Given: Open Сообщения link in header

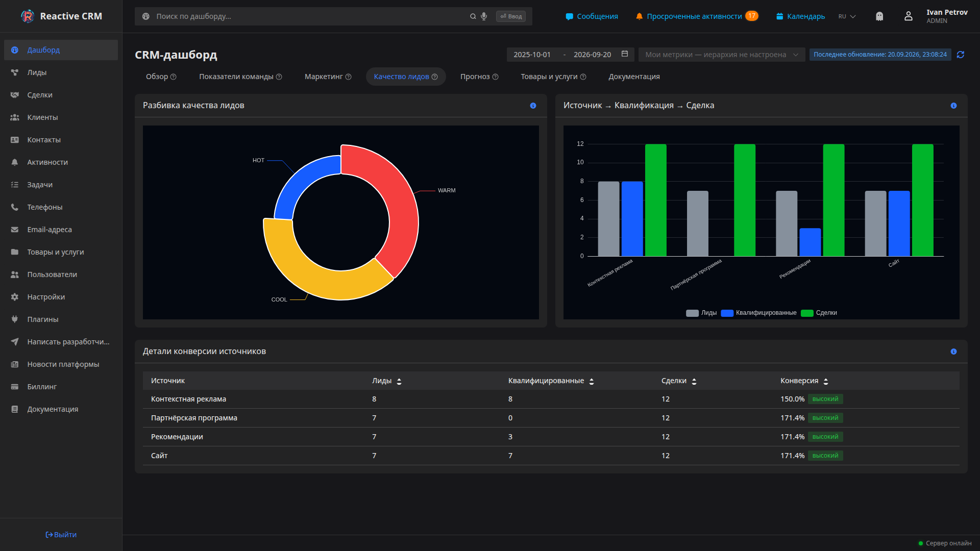Looking at the screenshot, I should coord(592,16).
